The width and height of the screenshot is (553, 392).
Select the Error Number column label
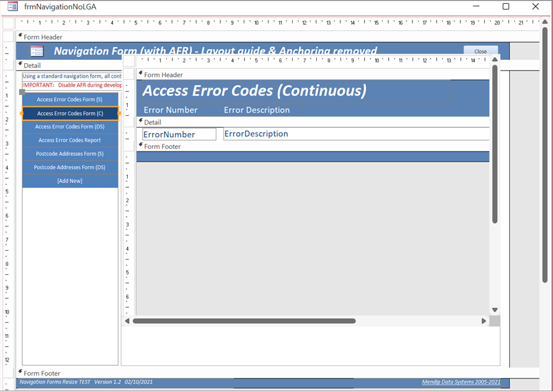(181, 109)
